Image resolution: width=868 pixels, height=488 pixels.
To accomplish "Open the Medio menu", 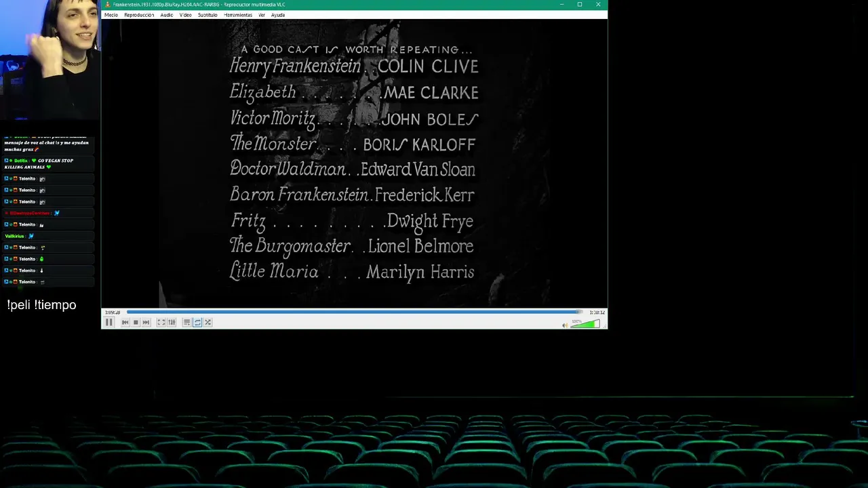I will pyautogui.click(x=111, y=15).
